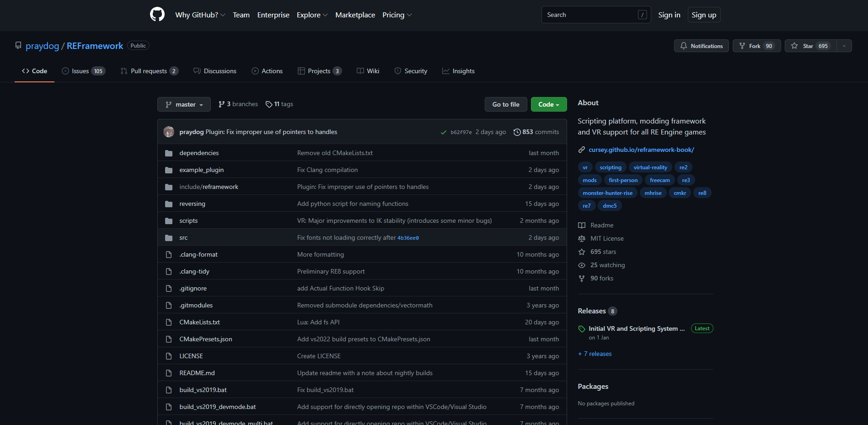Viewport: 868px width, 425px height.
Task: Open the Enterprise nav link
Action: (273, 15)
